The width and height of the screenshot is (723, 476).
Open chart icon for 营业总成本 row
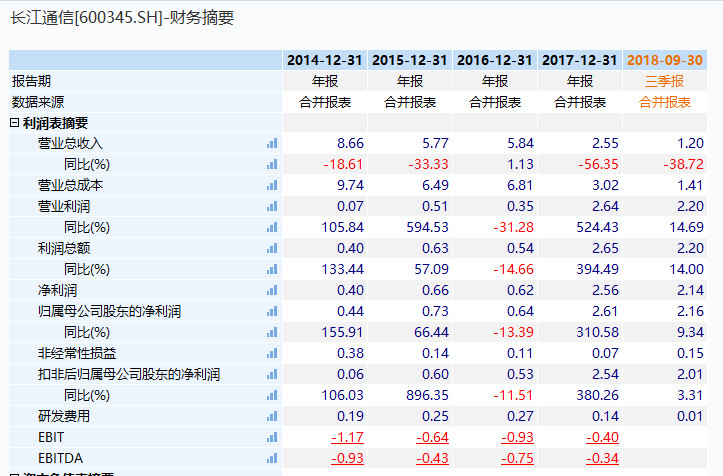[x=272, y=185]
